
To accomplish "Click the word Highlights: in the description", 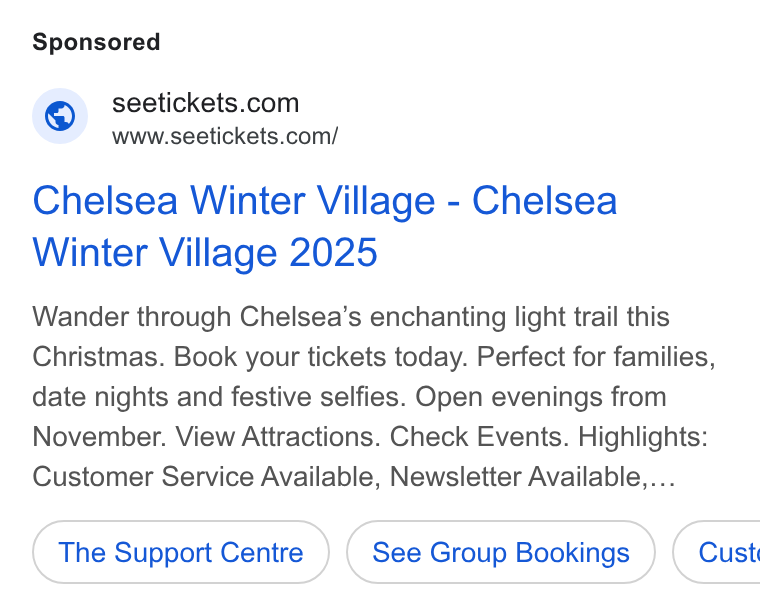I will (643, 437).
